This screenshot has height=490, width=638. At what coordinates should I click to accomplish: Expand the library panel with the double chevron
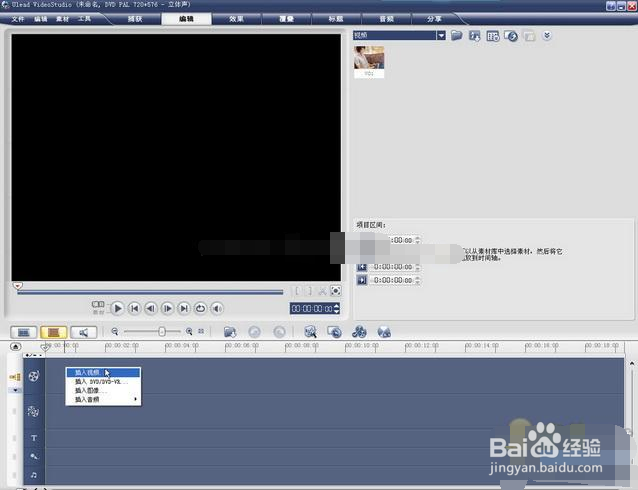coord(547,36)
